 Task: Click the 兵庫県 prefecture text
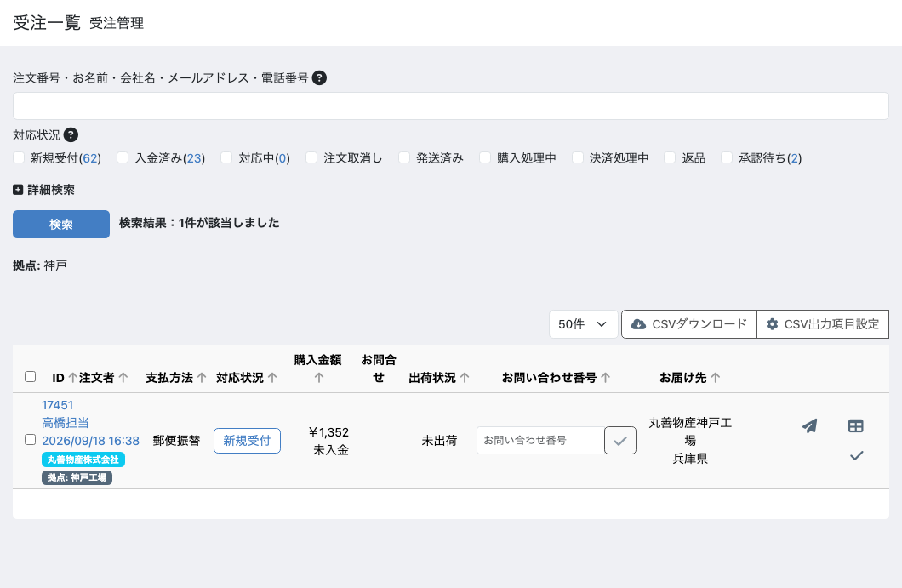690,459
